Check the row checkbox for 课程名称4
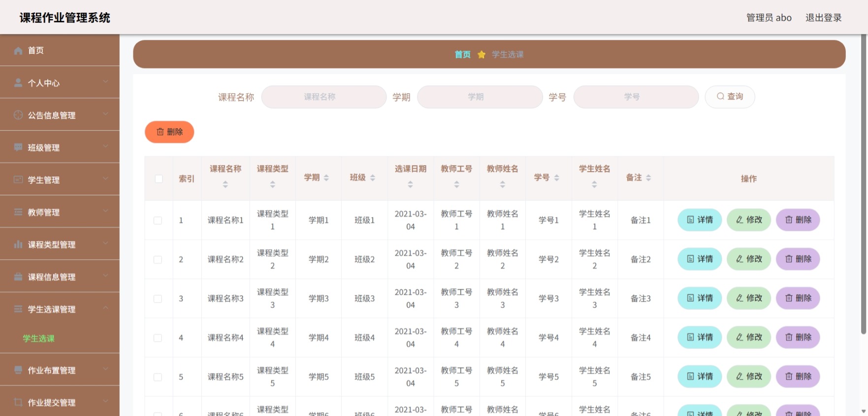The width and height of the screenshot is (868, 416). tap(158, 338)
